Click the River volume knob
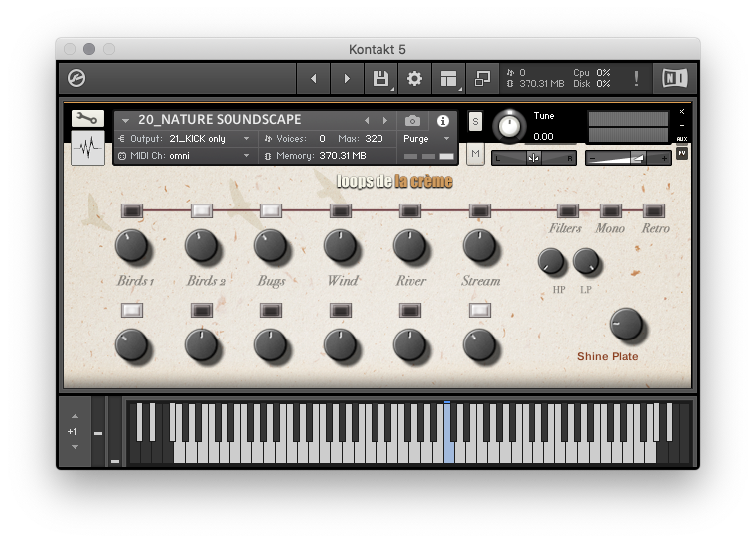 [x=409, y=246]
